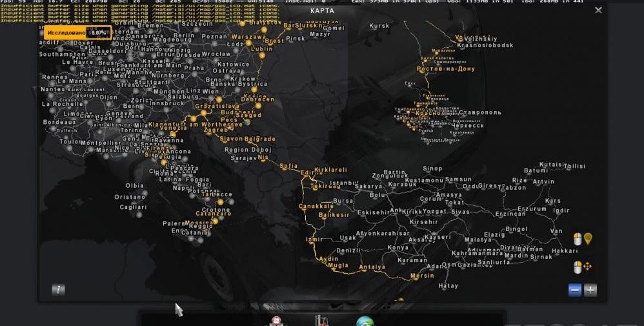Pick Ростов-на-Дону on the map
The image size is (644, 326).
tap(445, 69)
